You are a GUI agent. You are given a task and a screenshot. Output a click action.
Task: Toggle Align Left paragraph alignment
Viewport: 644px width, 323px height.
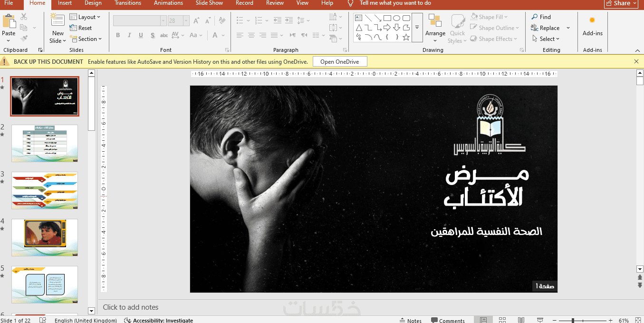pyautogui.click(x=240, y=35)
